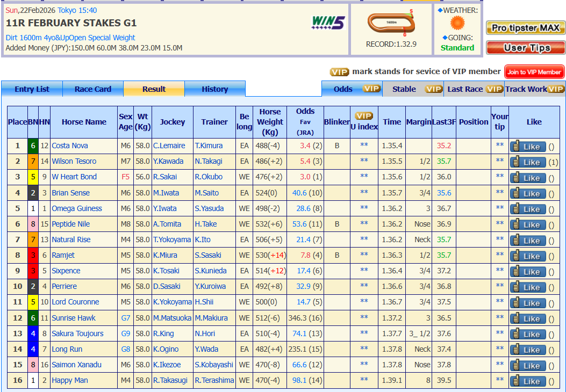Image resolution: width=566 pixels, height=392 pixels.
Task: Click Peptide Nile's U index ** cell
Action: click(x=364, y=223)
